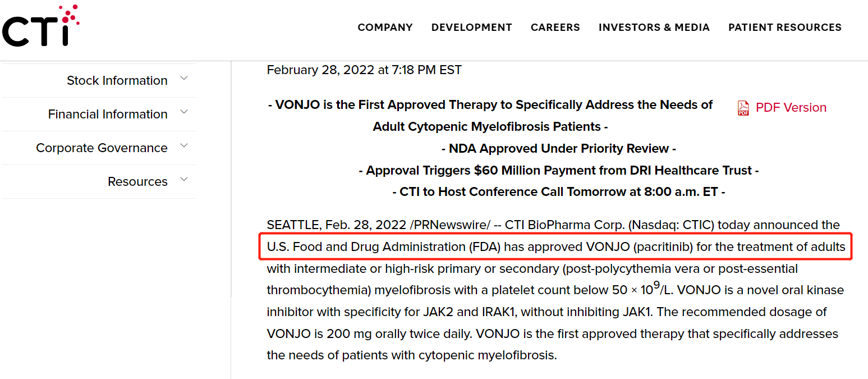Open the Company menu

pos(385,28)
